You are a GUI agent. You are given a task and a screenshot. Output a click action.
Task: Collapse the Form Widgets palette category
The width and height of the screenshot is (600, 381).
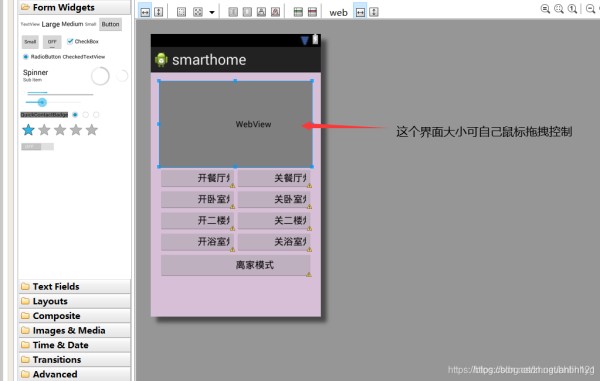pyautogui.click(x=75, y=7)
